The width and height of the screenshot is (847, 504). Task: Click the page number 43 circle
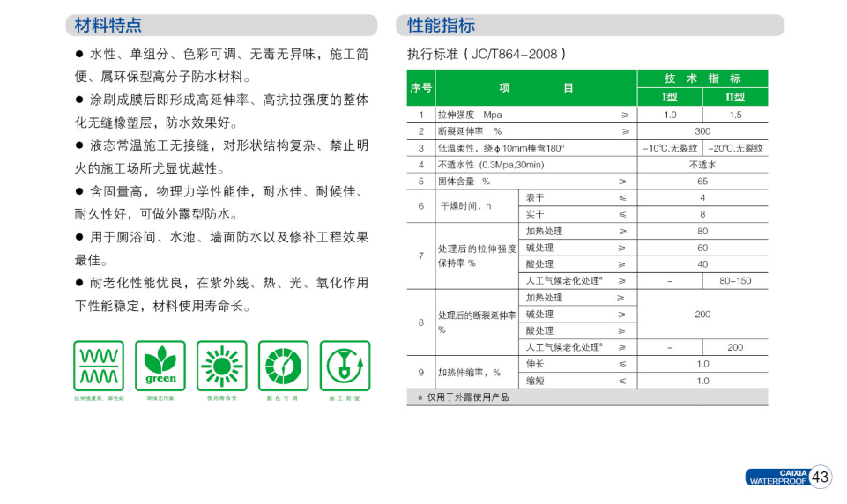820,477
